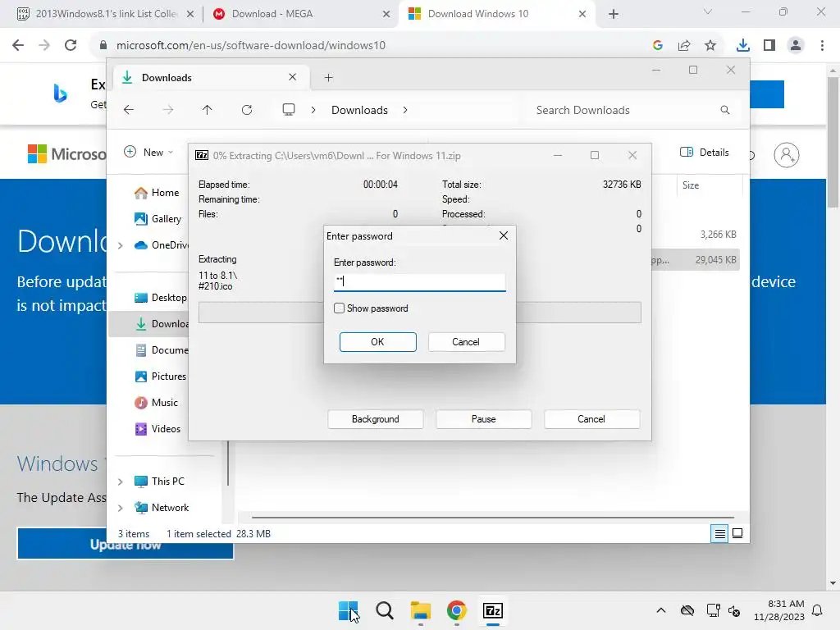Select the Download Windows 10 Chrome tab
This screenshot has height=630, width=840.
pos(495,14)
